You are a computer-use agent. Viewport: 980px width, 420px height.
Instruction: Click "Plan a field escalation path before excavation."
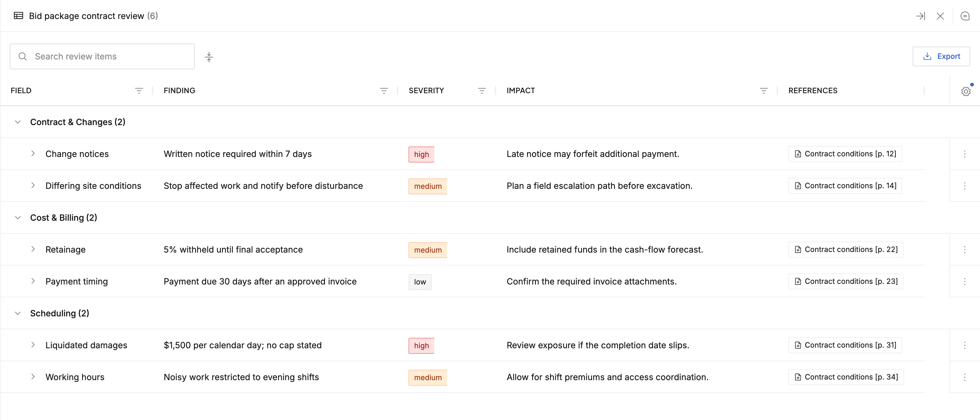599,186
